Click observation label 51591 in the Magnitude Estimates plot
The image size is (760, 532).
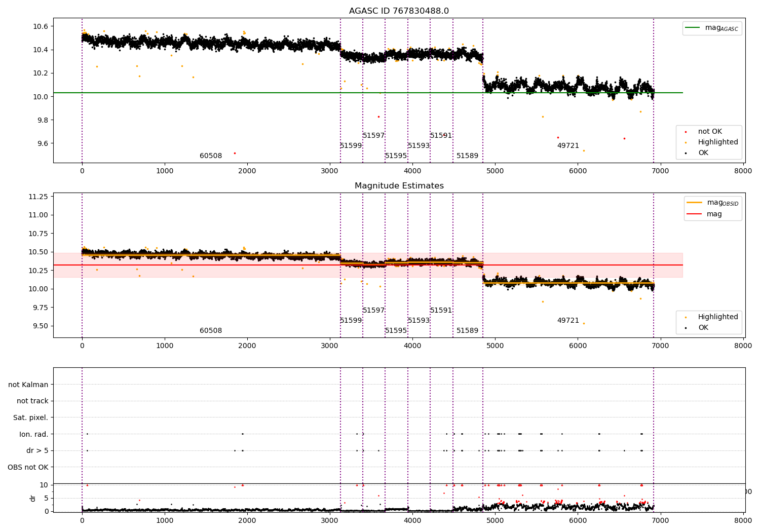click(x=441, y=311)
